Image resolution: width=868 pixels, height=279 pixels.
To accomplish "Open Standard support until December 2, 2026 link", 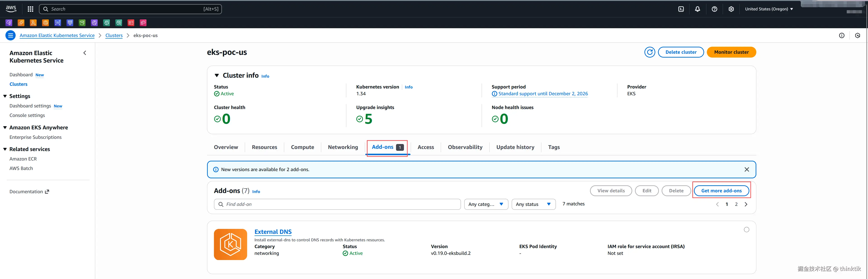I will coord(543,94).
